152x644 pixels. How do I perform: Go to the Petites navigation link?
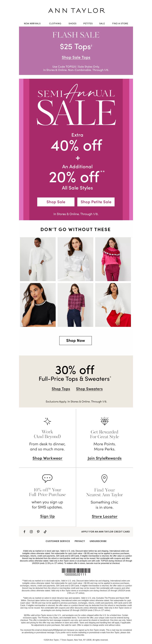[88, 24]
